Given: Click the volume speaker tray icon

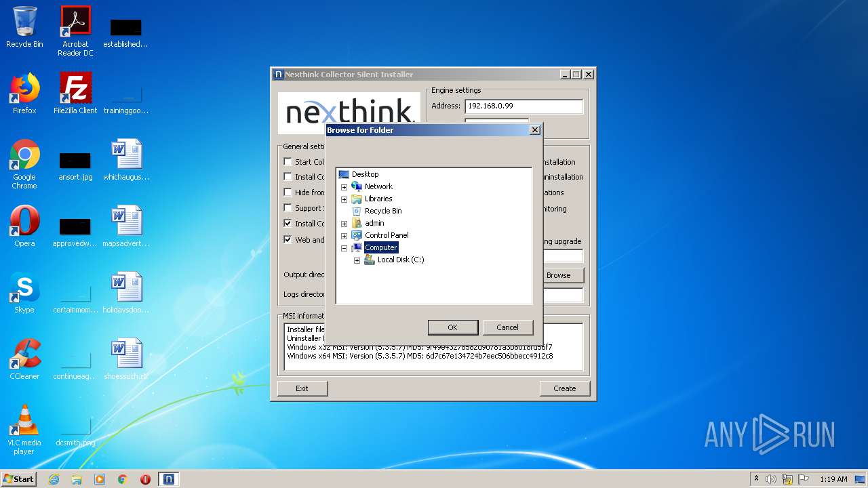Looking at the screenshot, I should point(771,479).
